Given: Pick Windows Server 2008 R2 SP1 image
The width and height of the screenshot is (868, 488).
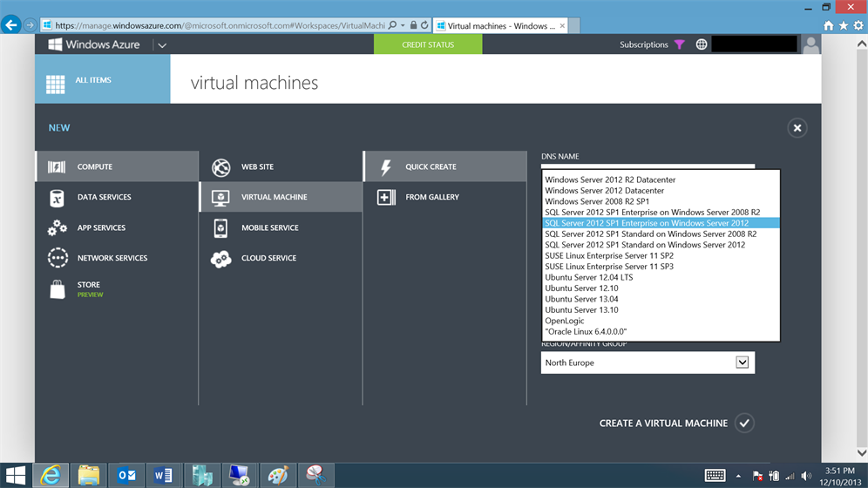Looking at the screenshot, I should coord(661,201).
